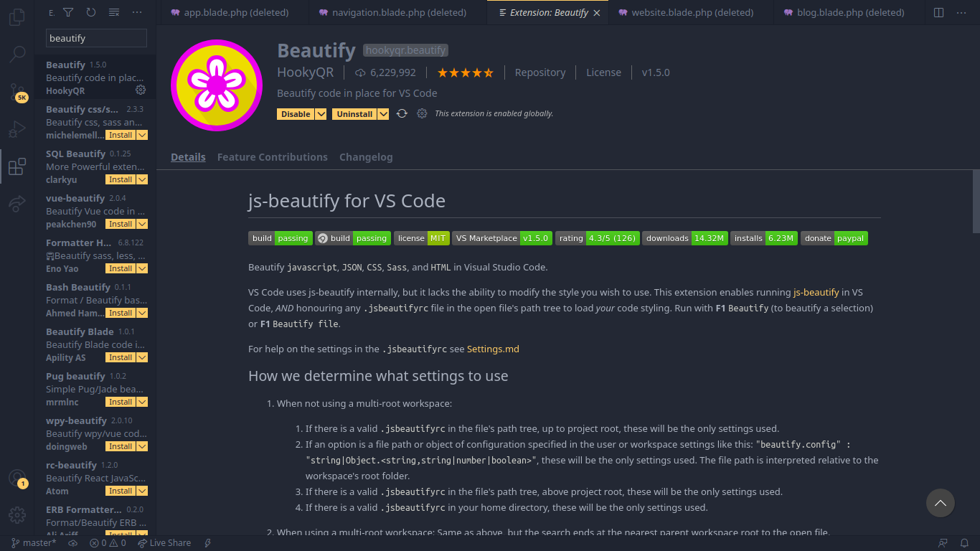Viewport: 980px width, 551px height.
Task: Open Source Control view with 5K badge
Action: click(17, 92)
